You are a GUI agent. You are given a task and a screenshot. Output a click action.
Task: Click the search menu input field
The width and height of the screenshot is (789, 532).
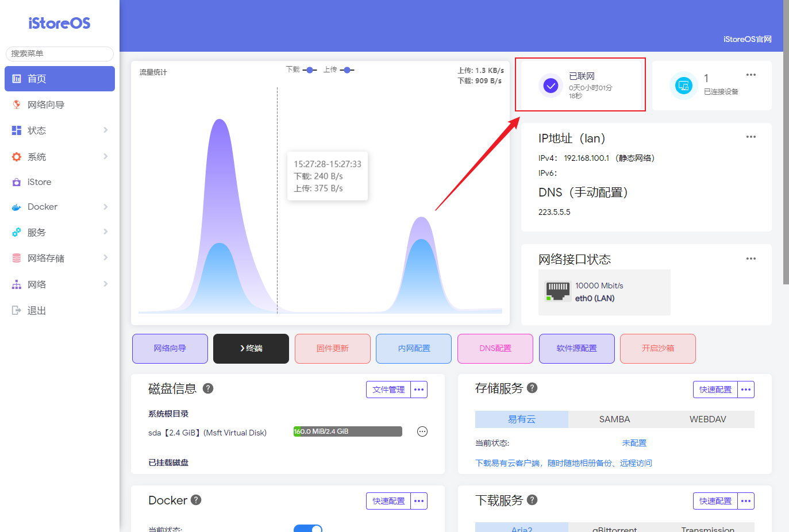[60, 53]
